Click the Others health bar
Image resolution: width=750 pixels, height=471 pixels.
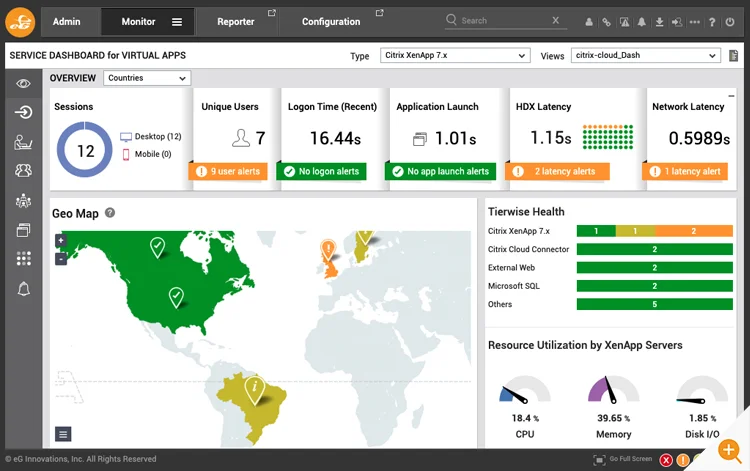coord(655,304)
